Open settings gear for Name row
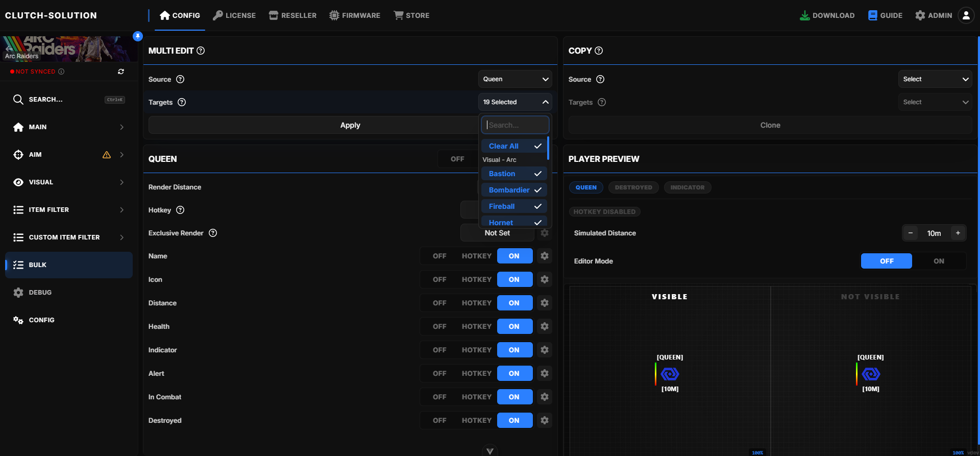The width and height of the screenshot is (980, 456). [545, 256]
